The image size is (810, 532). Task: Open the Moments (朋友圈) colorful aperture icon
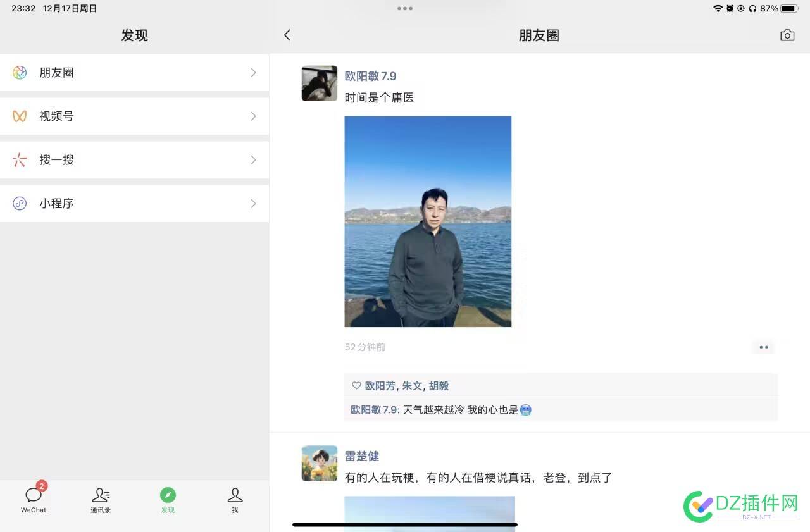20,73
